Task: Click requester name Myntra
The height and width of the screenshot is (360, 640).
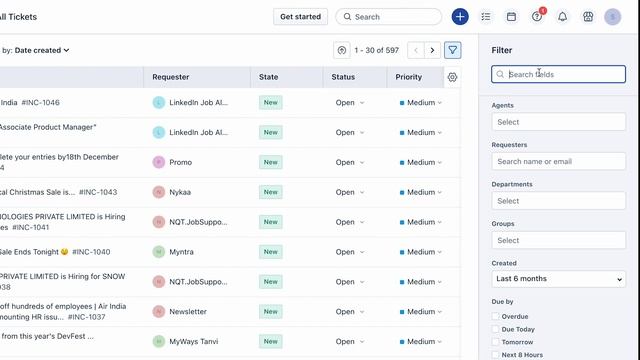Action: (x=182, y=252)
